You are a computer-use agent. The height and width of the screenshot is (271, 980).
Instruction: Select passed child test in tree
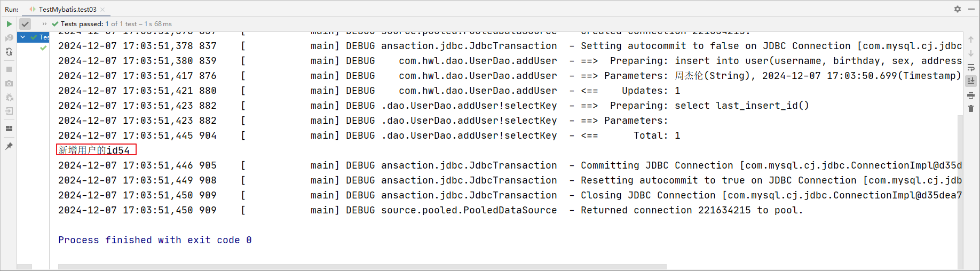[44, 48]
